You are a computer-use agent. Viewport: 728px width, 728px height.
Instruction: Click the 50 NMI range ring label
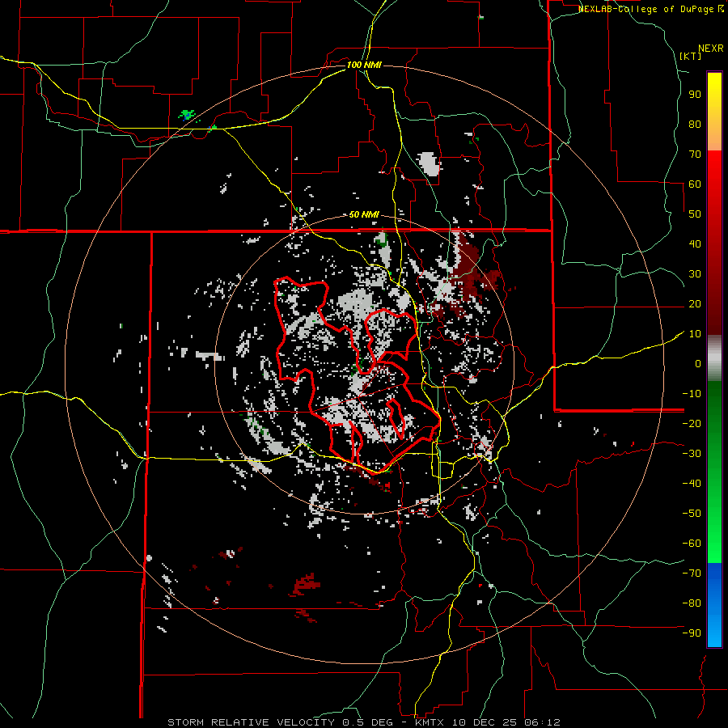[364, 214]
